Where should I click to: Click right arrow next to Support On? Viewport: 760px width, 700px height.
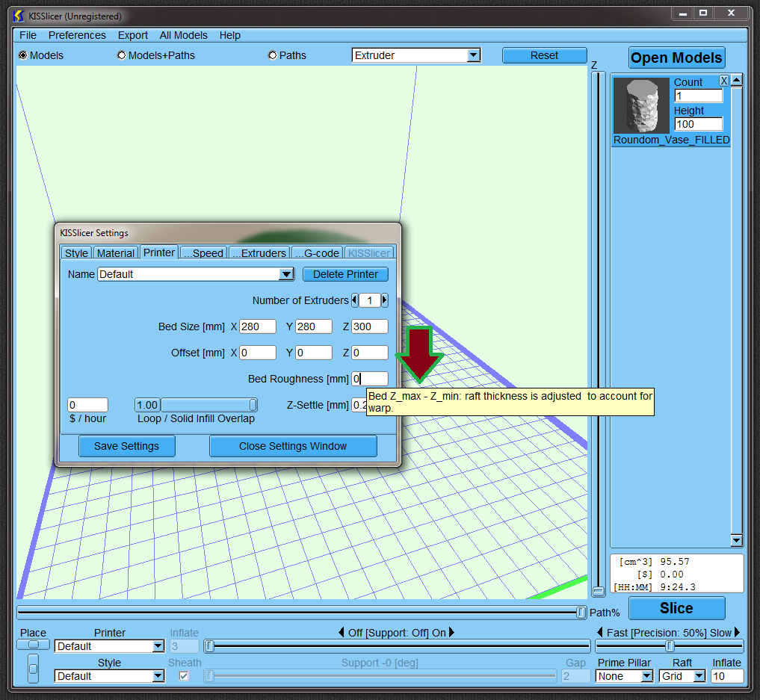pos(451,633)
